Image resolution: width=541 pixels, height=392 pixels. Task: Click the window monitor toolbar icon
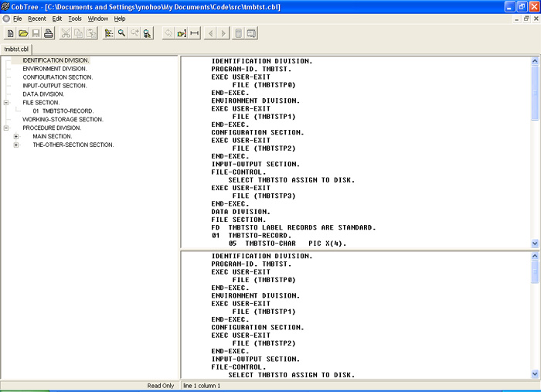pos(251,33)
